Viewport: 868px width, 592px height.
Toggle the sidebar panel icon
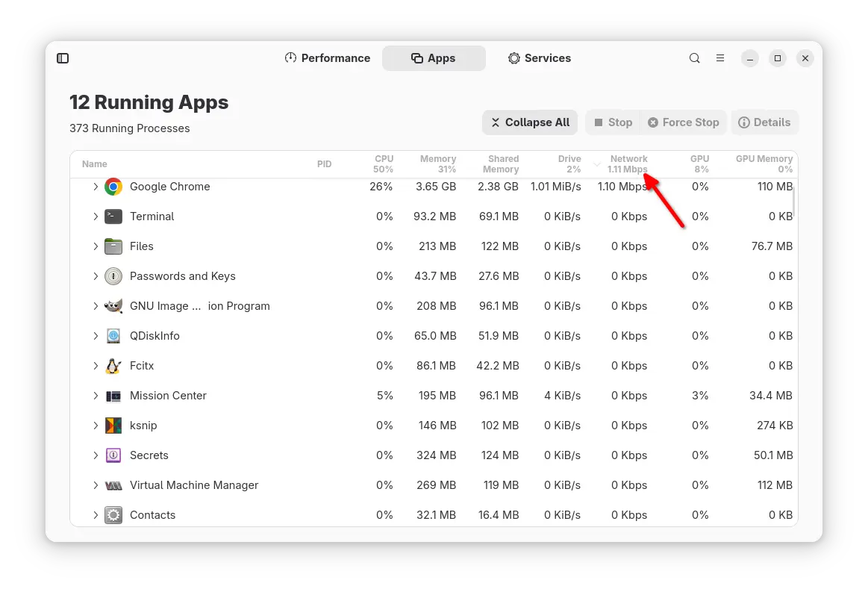coord(63,58)
